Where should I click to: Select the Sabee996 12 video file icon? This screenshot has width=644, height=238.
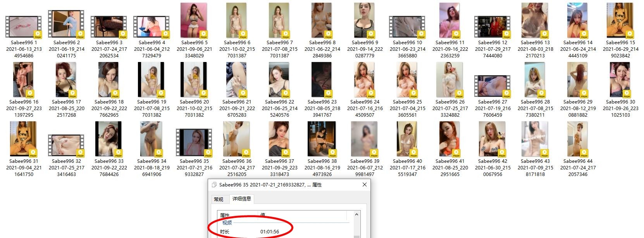tap(492, 27)
